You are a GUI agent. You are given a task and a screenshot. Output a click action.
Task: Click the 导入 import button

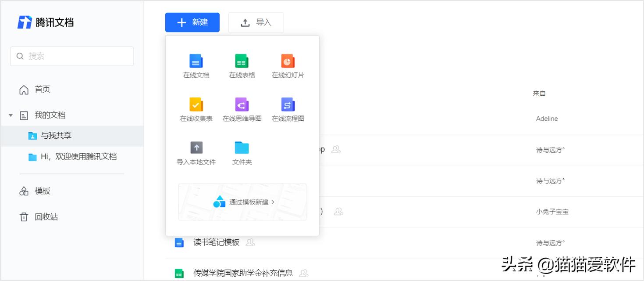pos(256,22)
